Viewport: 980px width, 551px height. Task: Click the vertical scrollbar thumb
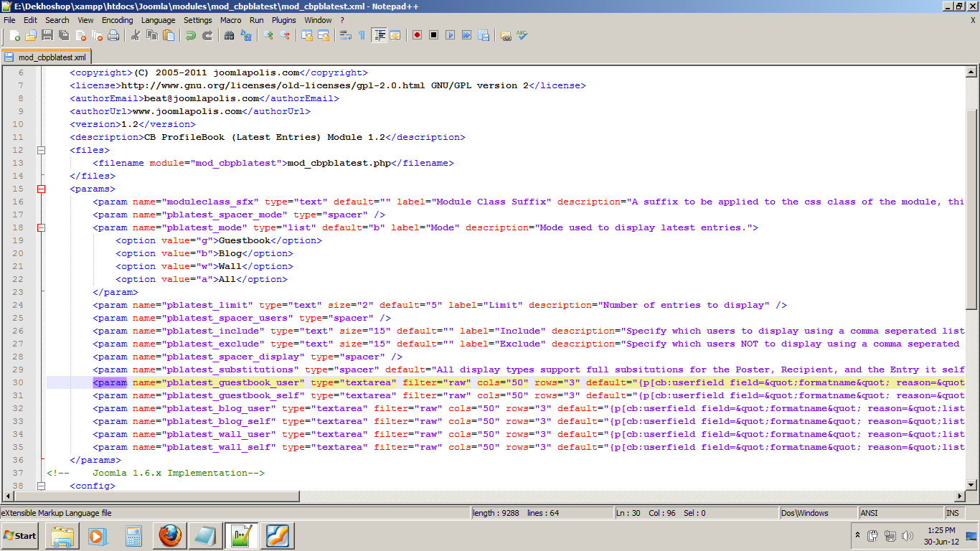pos(971,209)
